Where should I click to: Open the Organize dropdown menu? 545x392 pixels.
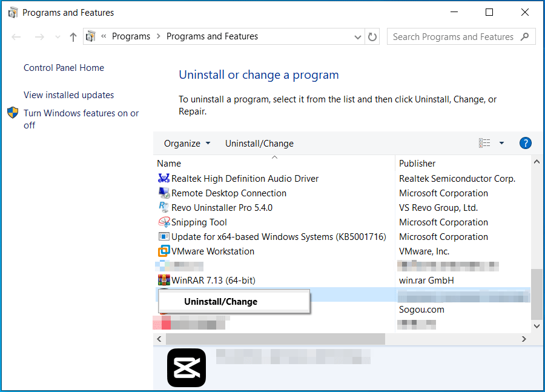(x=186, y=143)
